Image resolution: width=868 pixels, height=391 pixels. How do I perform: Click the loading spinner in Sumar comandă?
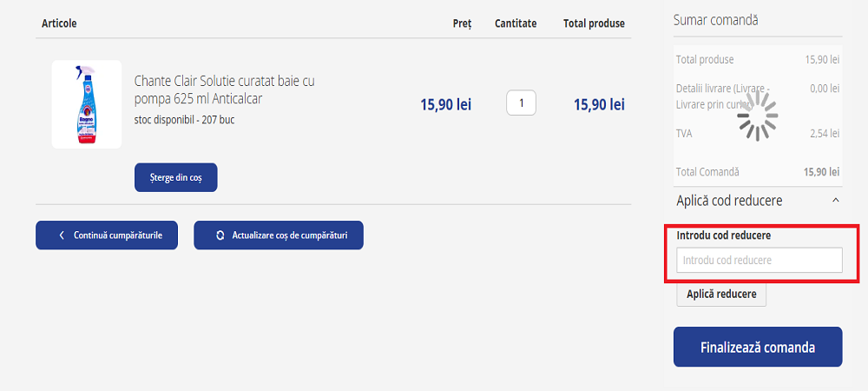click(x=757, y=117)
